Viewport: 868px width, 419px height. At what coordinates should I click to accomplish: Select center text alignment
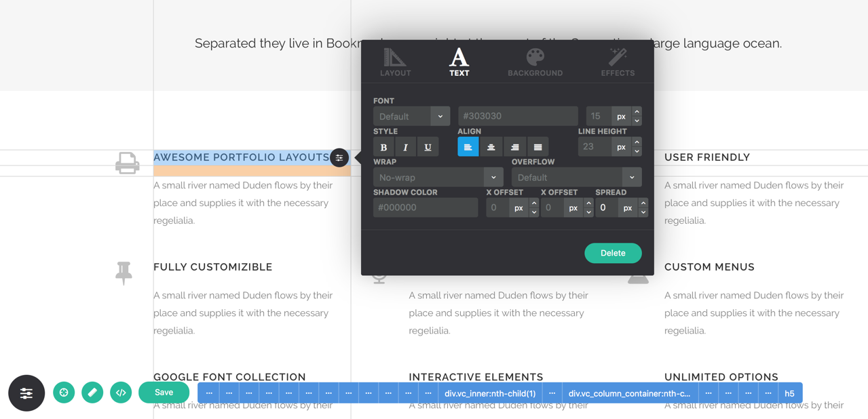pos(491,147)
